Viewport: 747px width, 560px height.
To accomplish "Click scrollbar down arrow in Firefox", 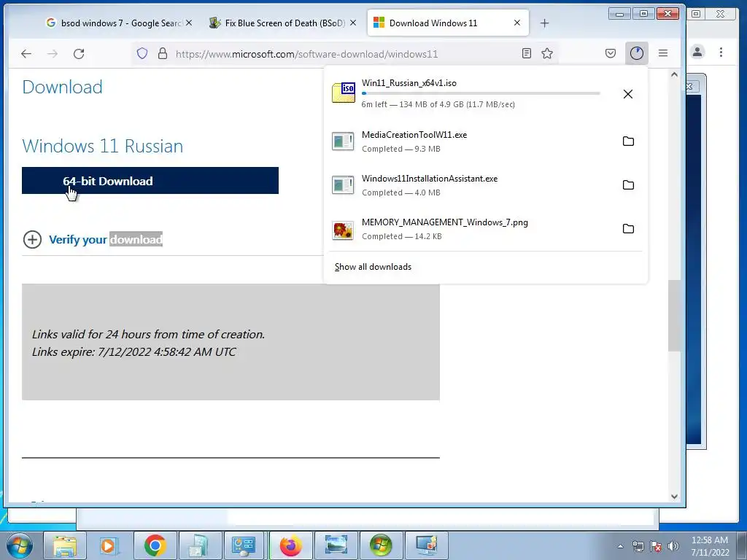I will (674, 496).
